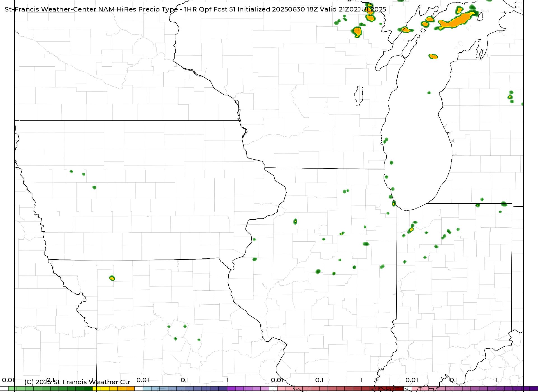Click the map title text at top

(195, 9)
